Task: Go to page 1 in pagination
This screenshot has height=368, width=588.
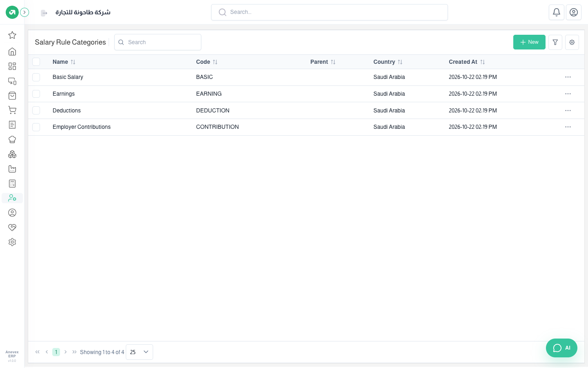Action: point(56,352)
